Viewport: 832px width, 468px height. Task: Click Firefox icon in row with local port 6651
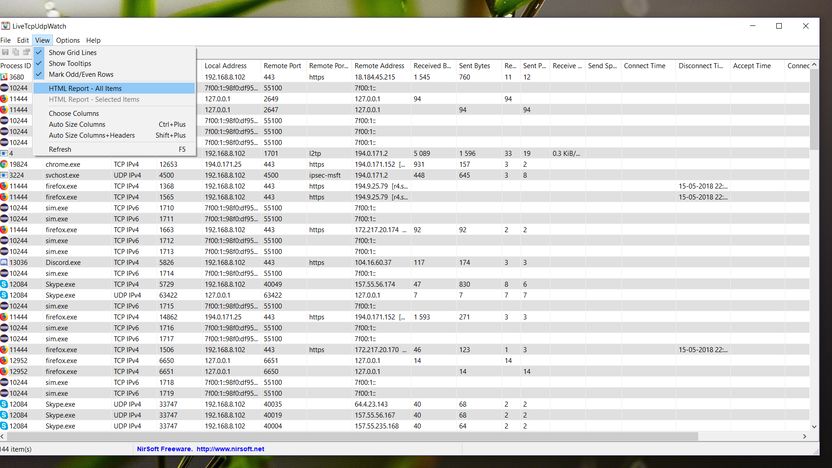(x=4, y=371)
